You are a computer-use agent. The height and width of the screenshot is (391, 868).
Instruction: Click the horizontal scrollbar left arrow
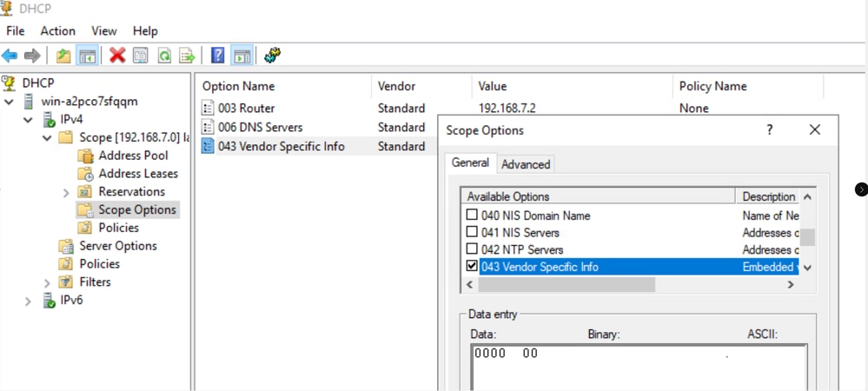click(469, 285)
